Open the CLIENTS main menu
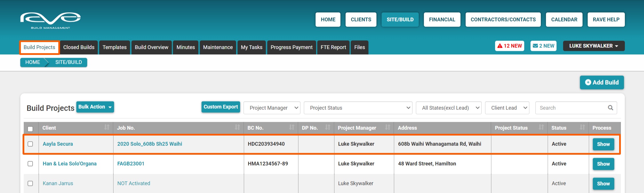 point(361,19)
